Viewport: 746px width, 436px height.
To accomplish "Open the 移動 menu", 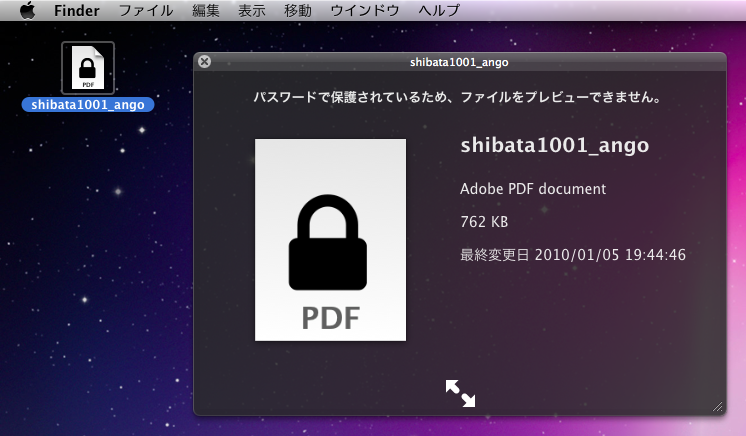I will [x=297, y=11].
